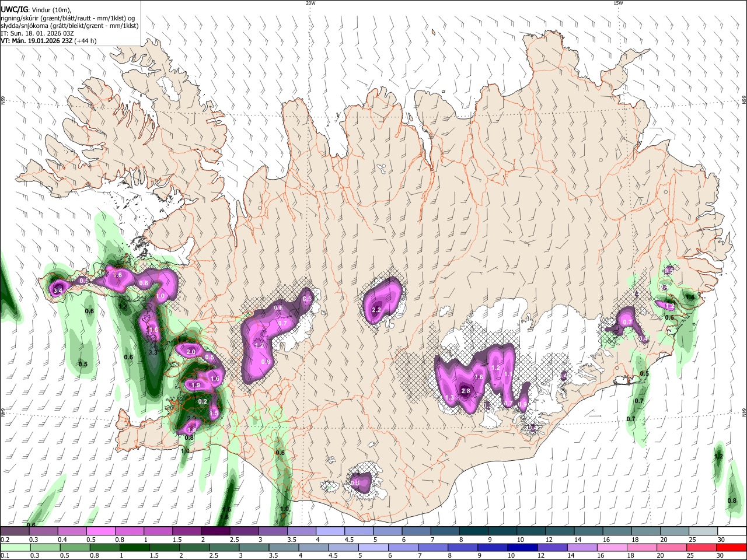The width and height of the screenshot is (747, 560).
Task: Pick the light pink 16–18 rain legend swatch
Action: [611, 547]
